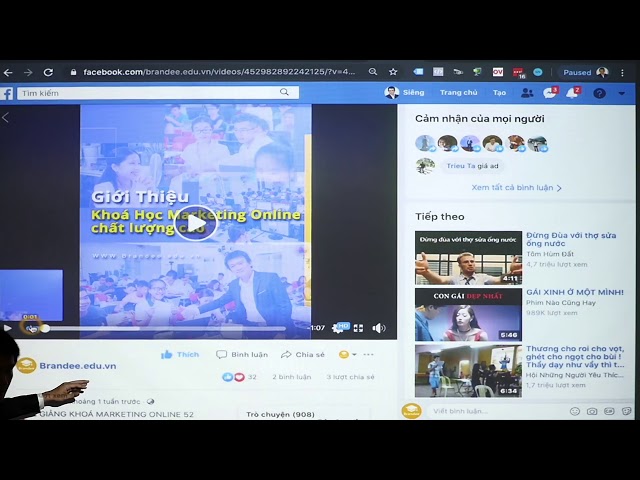Insert emoji with the smiley icon
The width and height of the screenshot is (640, 480).
[575, 411]
